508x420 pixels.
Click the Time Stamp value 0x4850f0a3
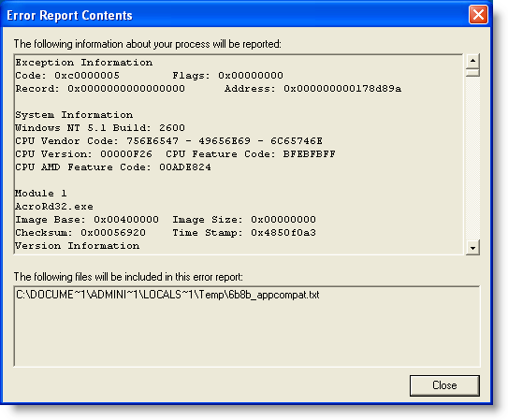pyautogui.click(x=283, y=233)
